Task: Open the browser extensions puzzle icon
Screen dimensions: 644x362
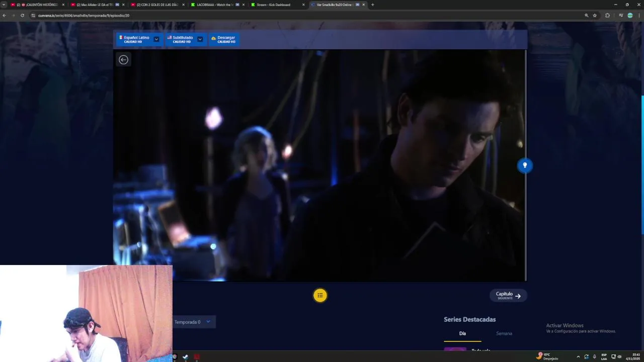Action: click(607, 16)
